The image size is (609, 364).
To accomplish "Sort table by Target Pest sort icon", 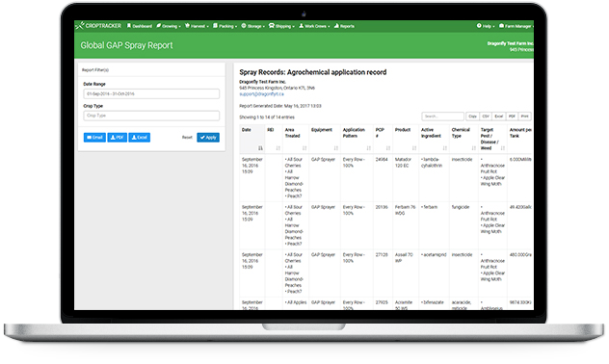I will 503,148.
